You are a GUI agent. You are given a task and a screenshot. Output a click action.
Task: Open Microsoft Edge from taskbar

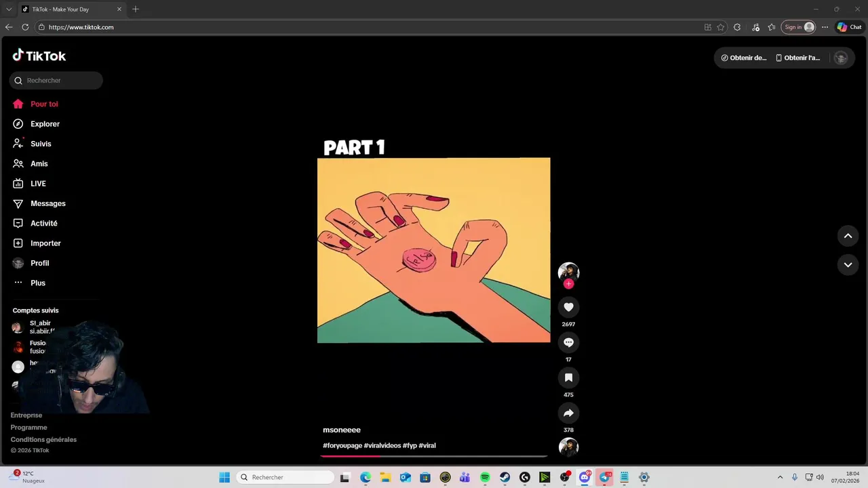pos(366,477)
